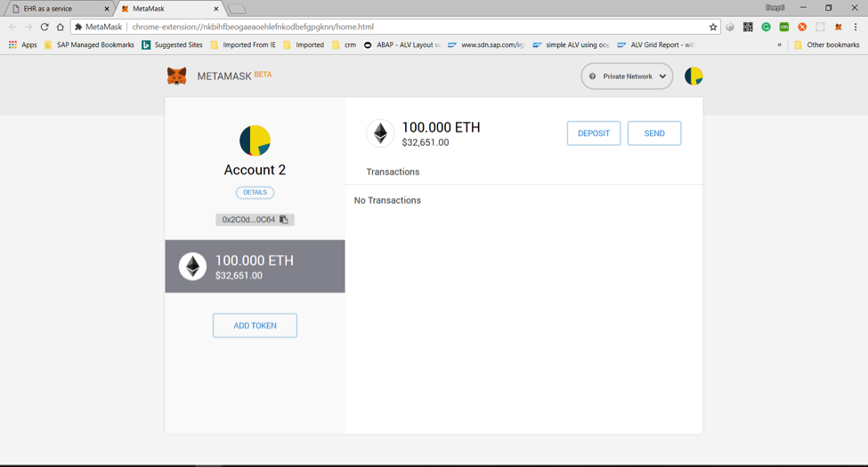
Task: Bookmark this page with the star icon
Action: tap(713, 27)
